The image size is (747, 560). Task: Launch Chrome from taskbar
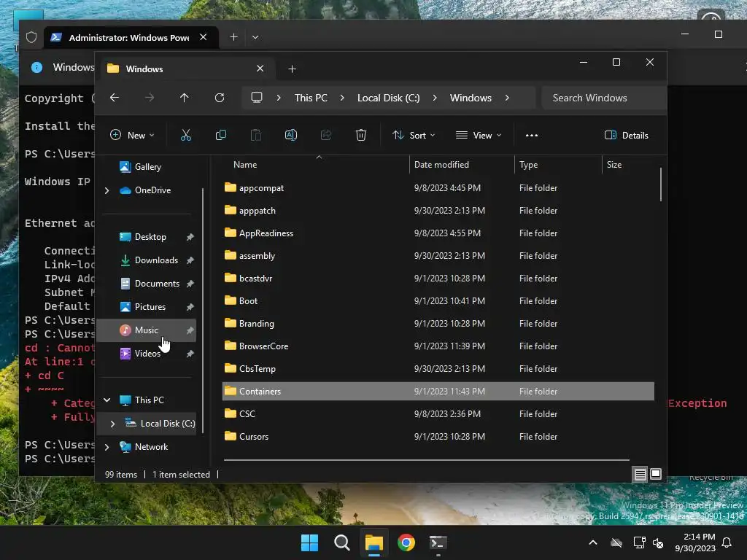coord(406,542)
